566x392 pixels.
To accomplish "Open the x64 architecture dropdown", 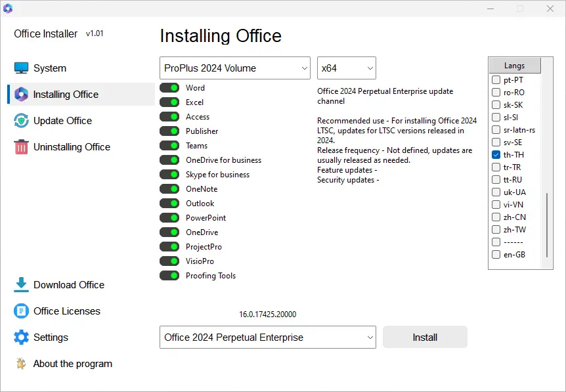I will pos(347,68).
